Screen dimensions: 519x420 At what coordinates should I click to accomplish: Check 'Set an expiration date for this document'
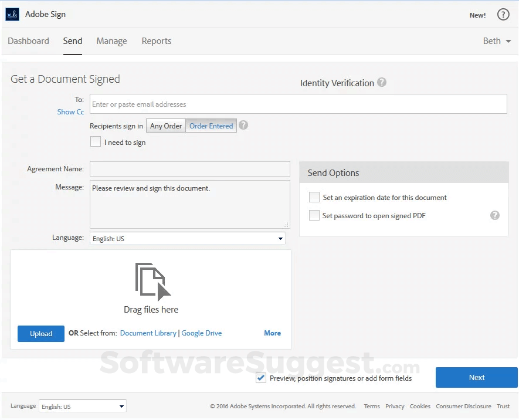[314, 197]
